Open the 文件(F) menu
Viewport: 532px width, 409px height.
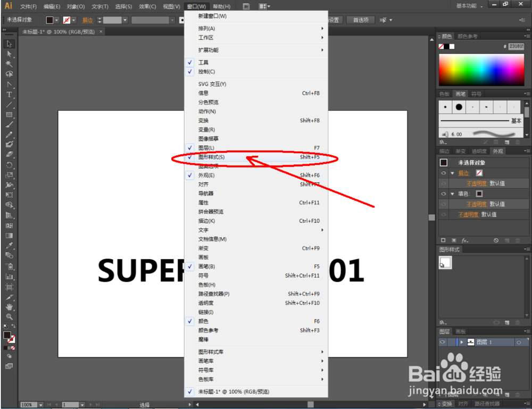[x=29, y=6]
